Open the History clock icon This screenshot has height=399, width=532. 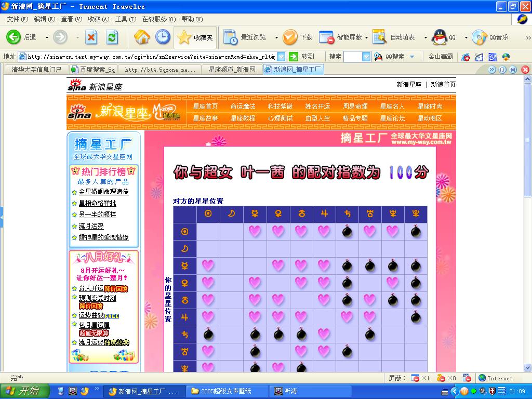click(x=163, y=37)
